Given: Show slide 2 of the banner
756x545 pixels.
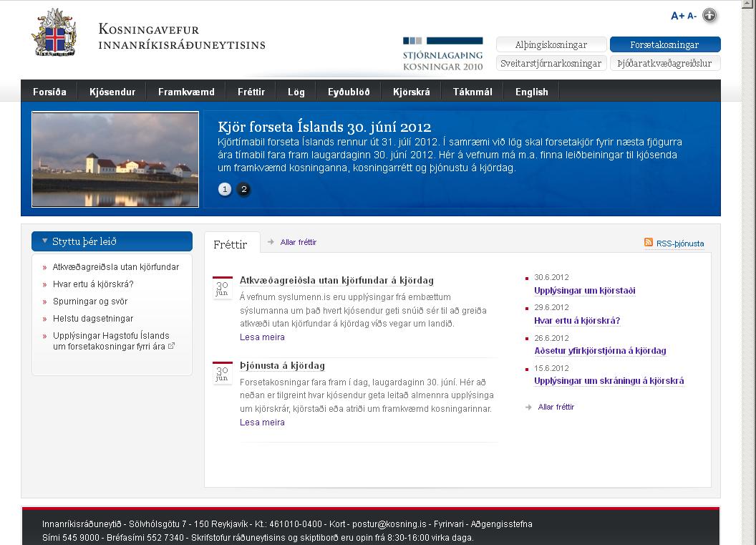Looking at the screenshot, I should pyautogui.click(x=244, y=189).
